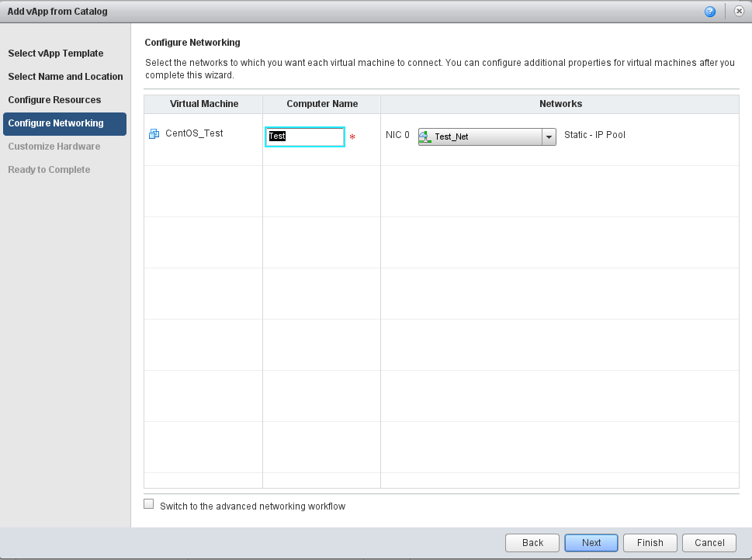Click the CentOS_Test virtual machine icon
Image resolution: width=752 pixels, height=560 pixels.
pos(154,133)
